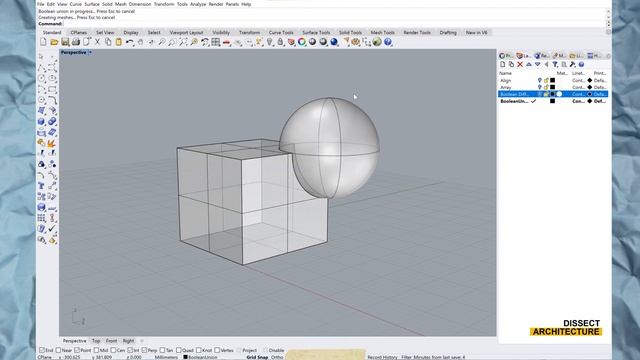The image size is (640, 360).
Task: Toggle the Int object snap checkbox
Action: 130,350
